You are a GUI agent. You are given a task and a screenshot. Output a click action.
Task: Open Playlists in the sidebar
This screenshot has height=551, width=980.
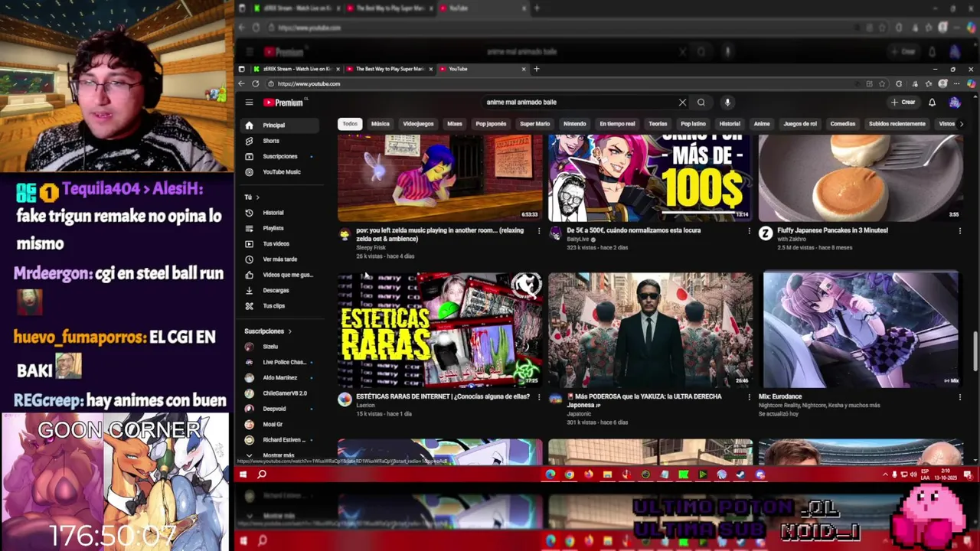click(279, 228)
